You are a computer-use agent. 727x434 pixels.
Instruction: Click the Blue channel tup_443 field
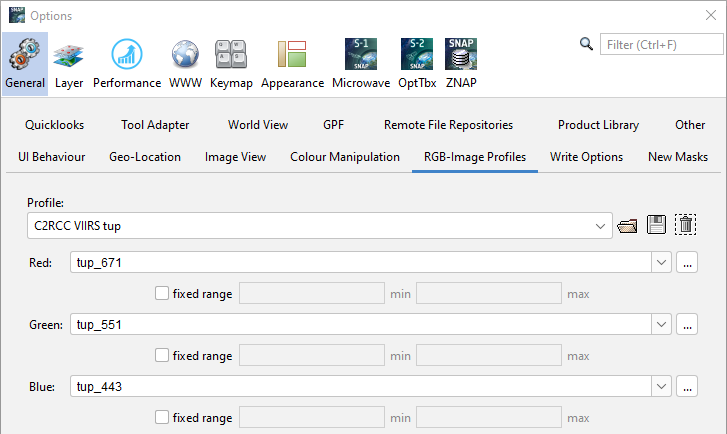click(x=361, y=386)
